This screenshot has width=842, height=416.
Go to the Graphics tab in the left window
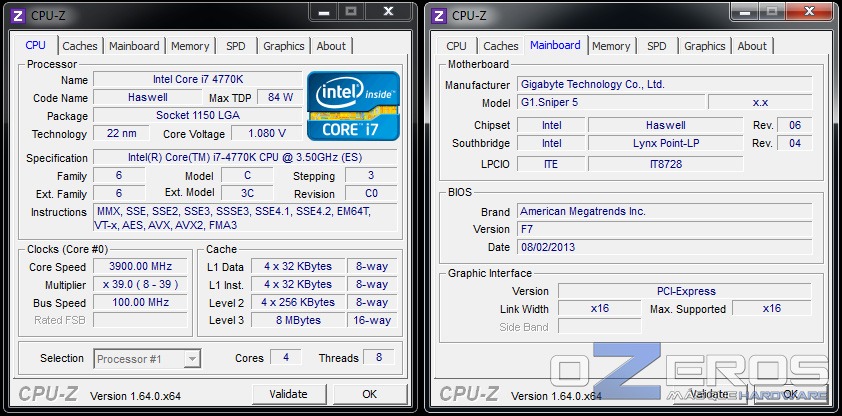(x=284, y=46)
